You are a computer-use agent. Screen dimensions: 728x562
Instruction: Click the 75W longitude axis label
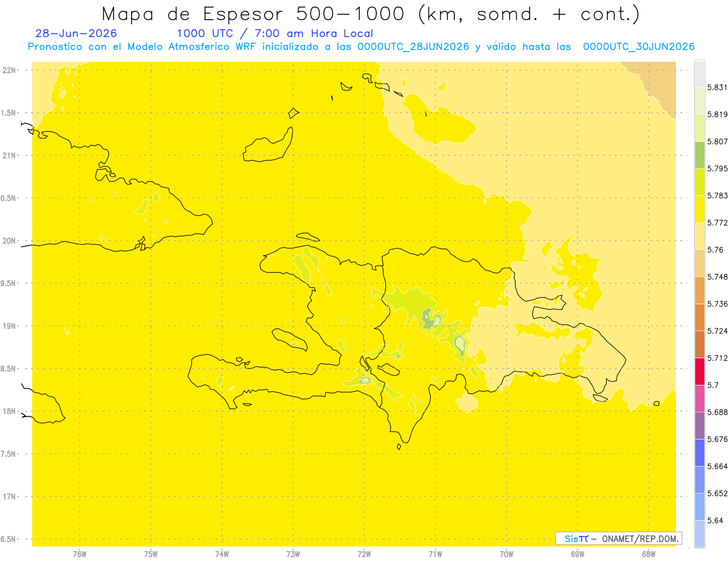tap(151, 554)
